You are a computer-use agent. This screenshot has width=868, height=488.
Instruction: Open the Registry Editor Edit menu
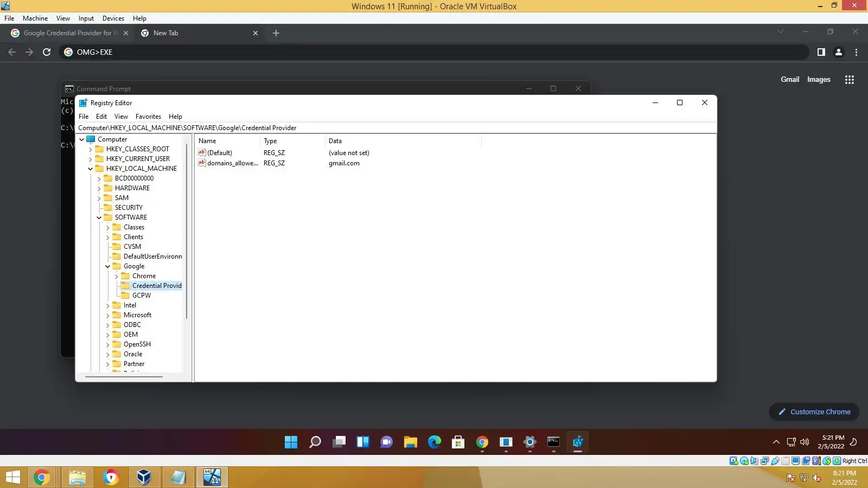tap(101, 117)
